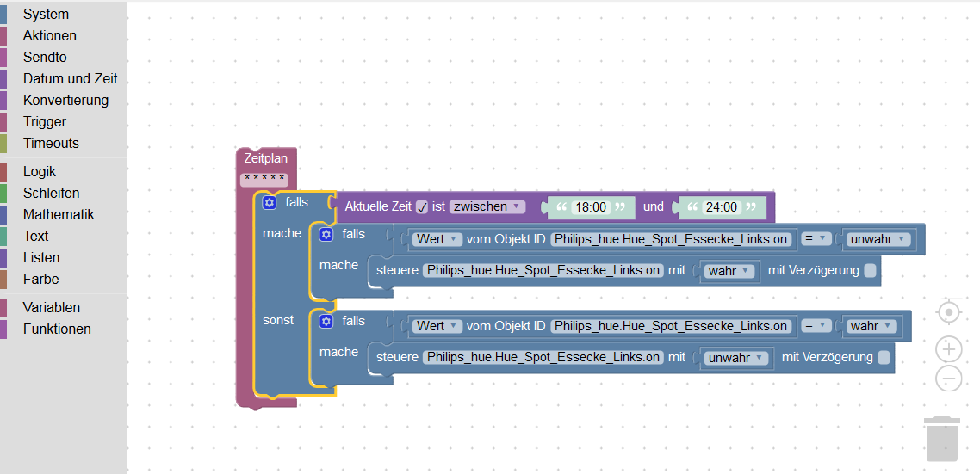
Task: Open the Funktionen block category
Action: coord(63,329)
